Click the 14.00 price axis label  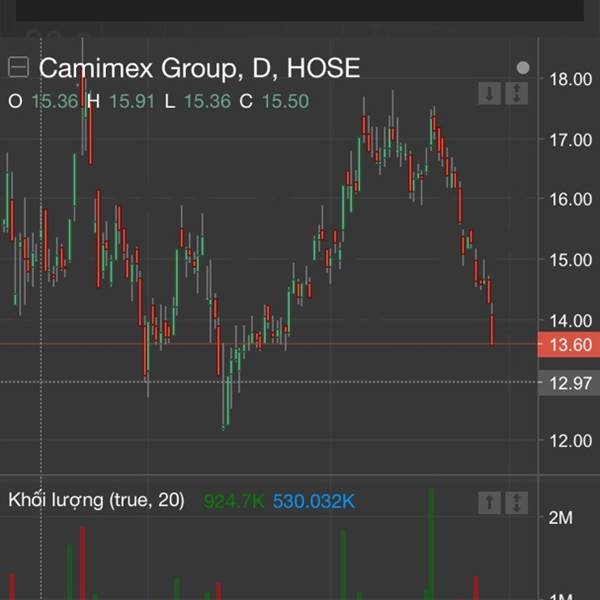(x=571, y=321)
